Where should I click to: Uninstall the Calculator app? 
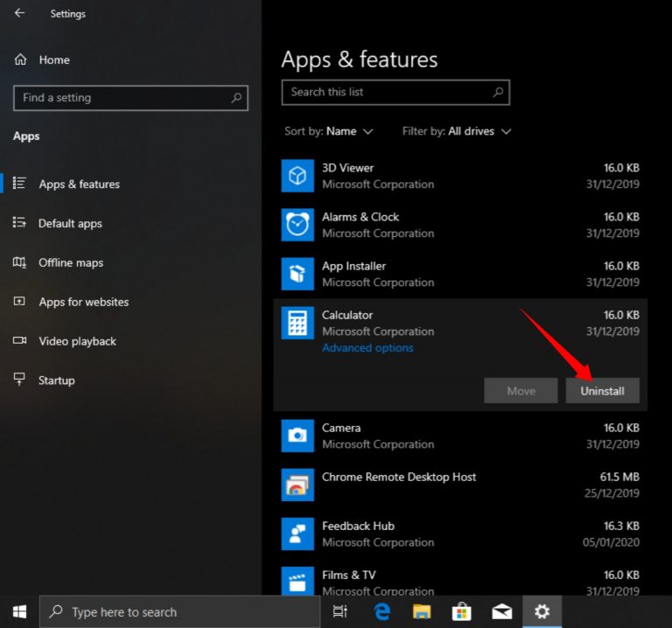[602, 391]
